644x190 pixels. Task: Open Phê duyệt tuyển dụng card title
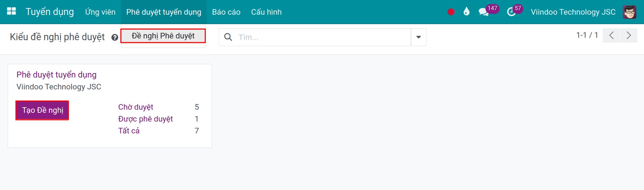(x=56, y=75)
